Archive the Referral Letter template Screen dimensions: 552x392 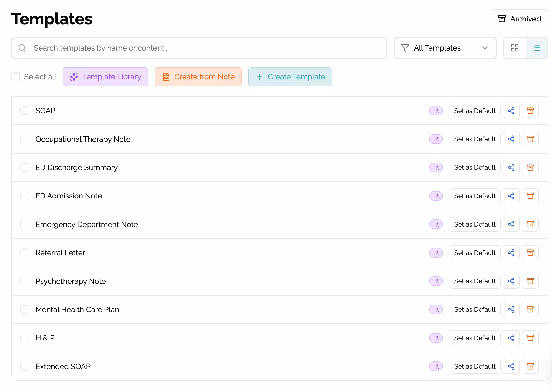coord(530,253)
